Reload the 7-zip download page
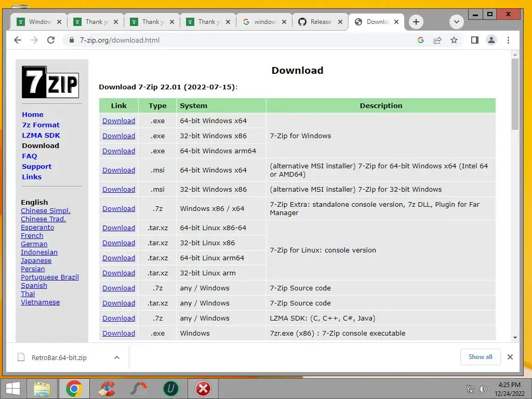This screenshot has width=532, height=399. point(51,40)
